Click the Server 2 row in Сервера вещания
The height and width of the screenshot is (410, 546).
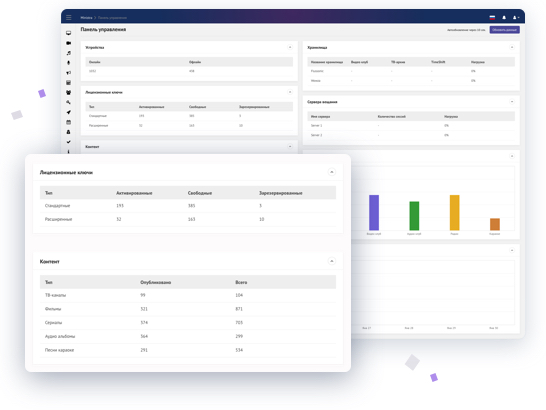pyautogui.click(x=411, y=135)
